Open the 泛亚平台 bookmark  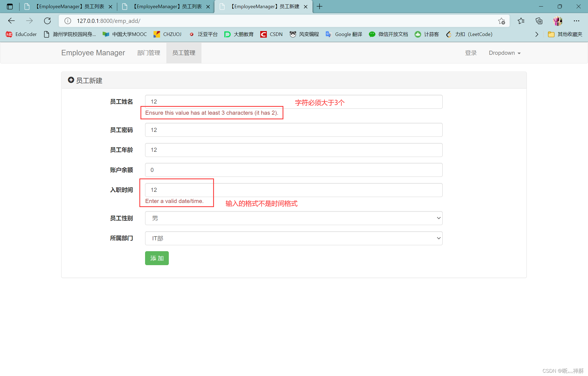click(x=203, y=34)
